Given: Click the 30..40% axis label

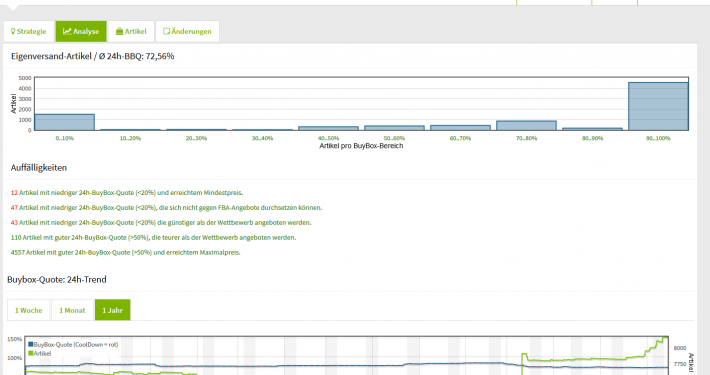Looking at the screenshot, I should (263, 138).
